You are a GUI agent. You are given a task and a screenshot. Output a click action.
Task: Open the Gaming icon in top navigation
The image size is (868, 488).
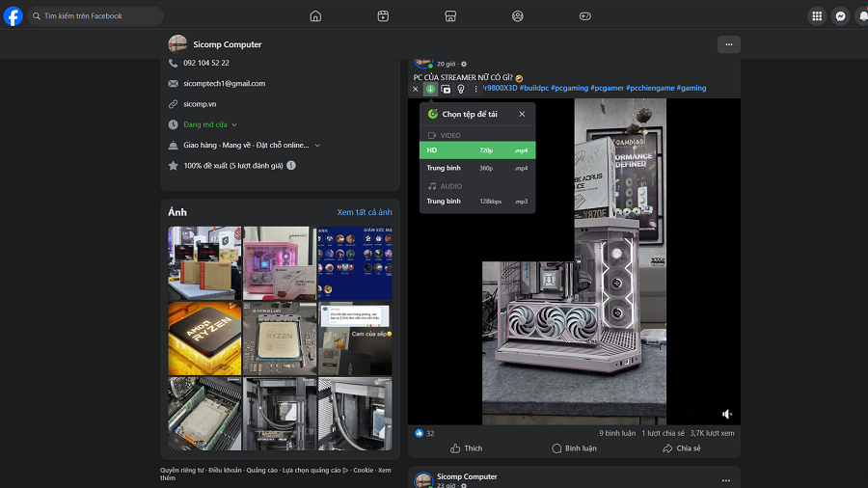(x=584, y=16)
